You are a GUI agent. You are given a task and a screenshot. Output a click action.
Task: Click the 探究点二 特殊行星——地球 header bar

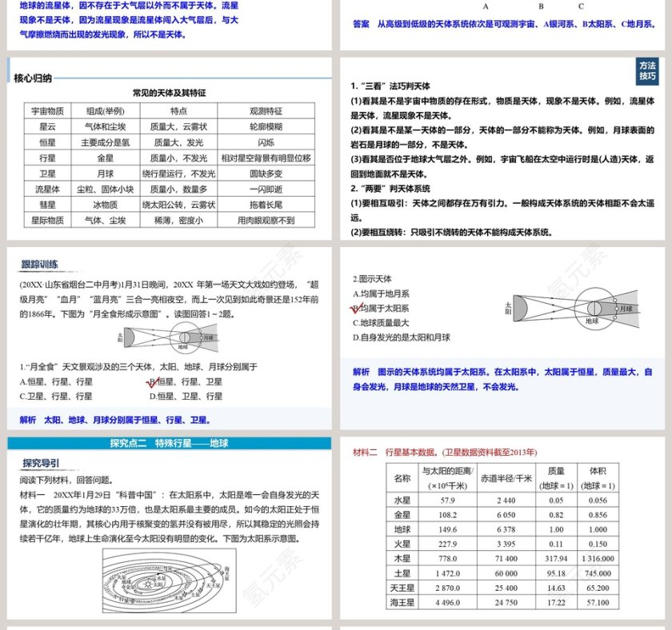point(169,443)
